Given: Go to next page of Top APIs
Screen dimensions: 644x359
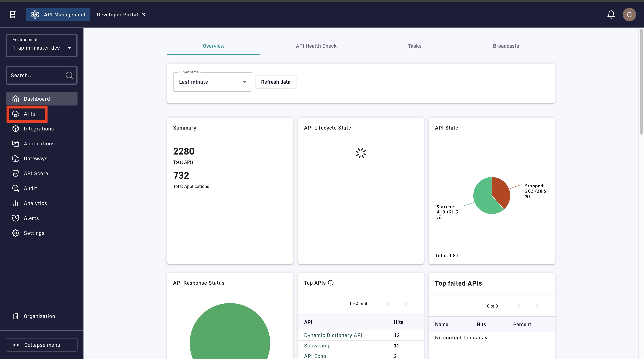Looking at the screenshot, I should point(406,303).
